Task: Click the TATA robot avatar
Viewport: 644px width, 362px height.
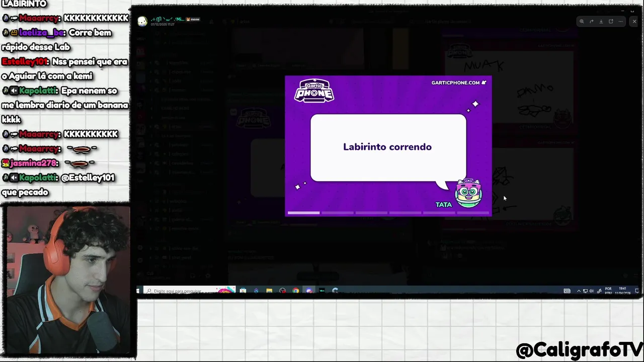Action: point(468,193)
